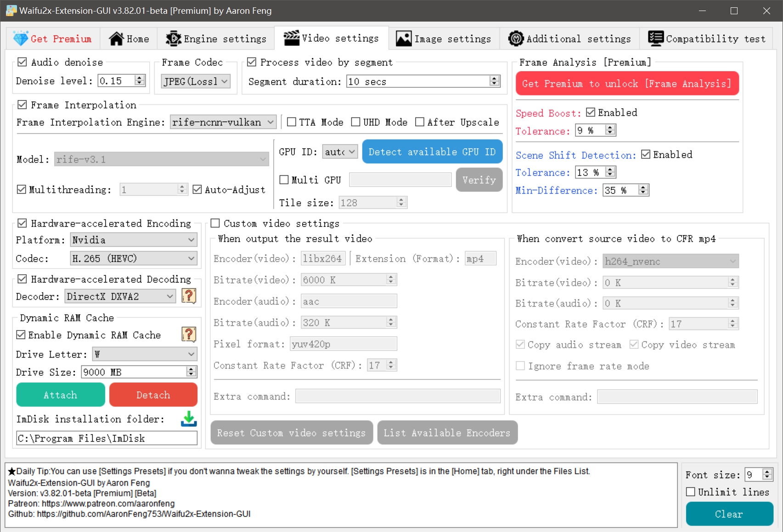Click Reset Custom video settings button
The image size is (783, 532).
[x=292, y=432]
